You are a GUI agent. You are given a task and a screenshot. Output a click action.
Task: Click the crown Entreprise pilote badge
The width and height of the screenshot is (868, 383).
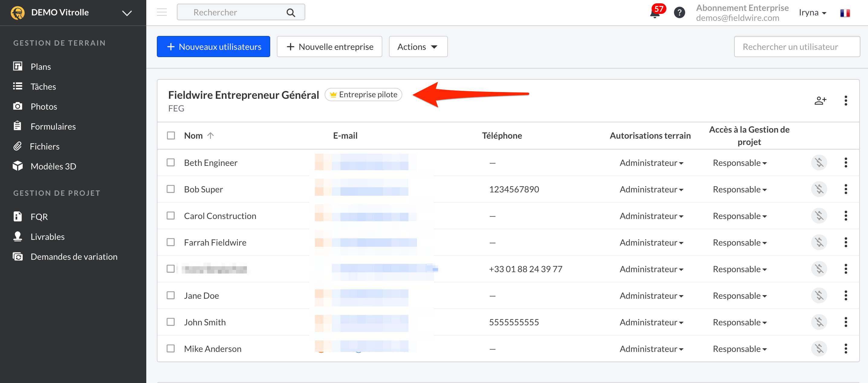(x=363, y=95)
